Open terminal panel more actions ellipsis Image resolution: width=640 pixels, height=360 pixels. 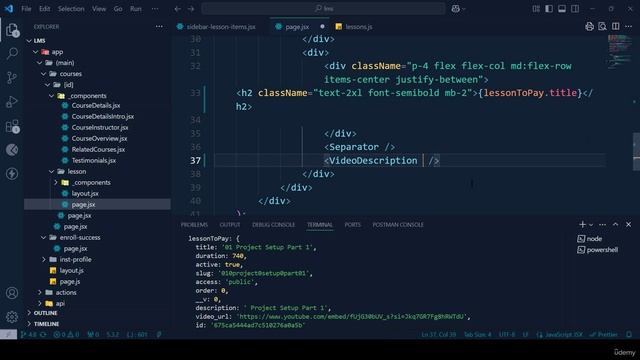(602, 224)
